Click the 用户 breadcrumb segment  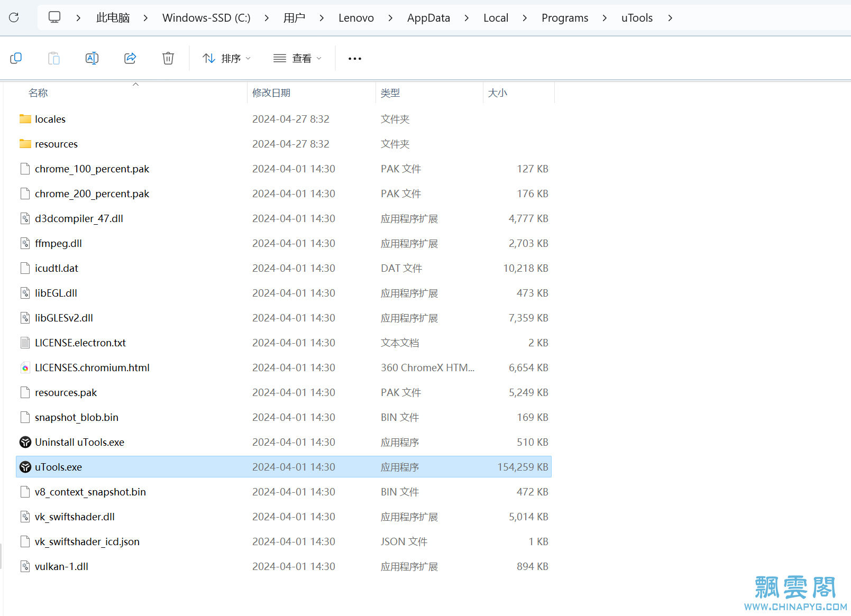point(294,18)
